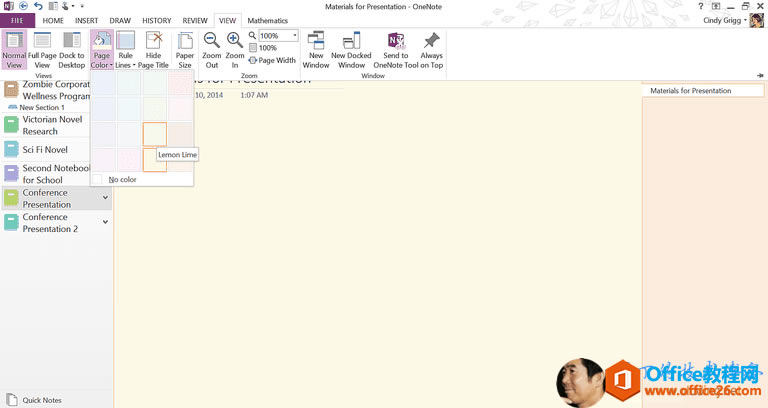Open a New Docked Window
The width and height of the screenshot is (768, 408).
[351, 49]
